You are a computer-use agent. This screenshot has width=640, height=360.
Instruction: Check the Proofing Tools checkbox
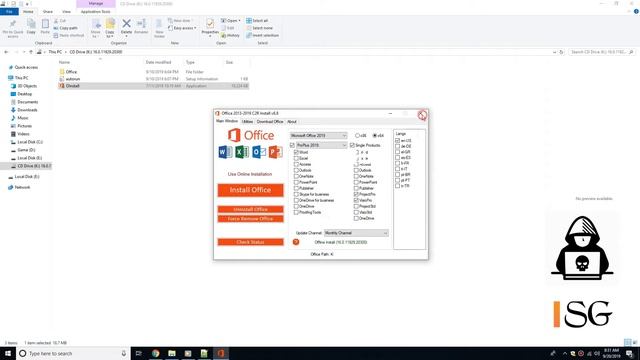click(296, 212)
